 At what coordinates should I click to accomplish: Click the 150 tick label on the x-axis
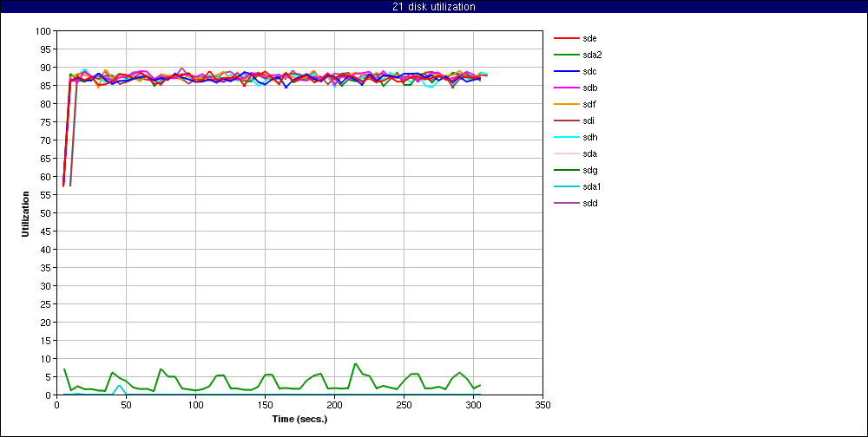coord(265,404)
